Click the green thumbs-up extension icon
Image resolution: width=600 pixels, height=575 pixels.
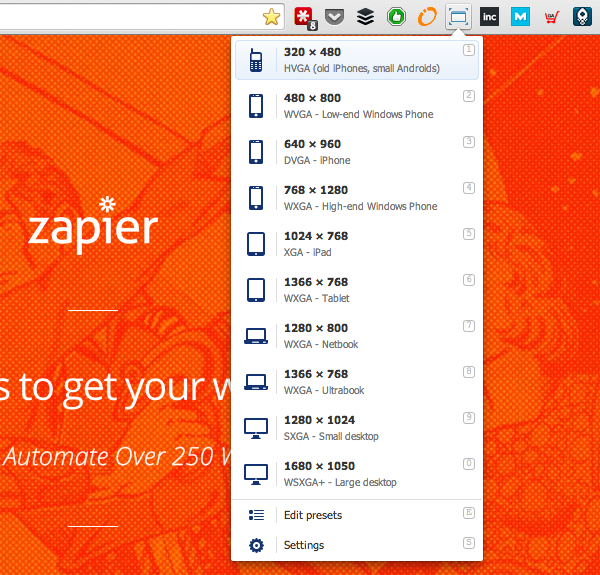click(395, 16)
